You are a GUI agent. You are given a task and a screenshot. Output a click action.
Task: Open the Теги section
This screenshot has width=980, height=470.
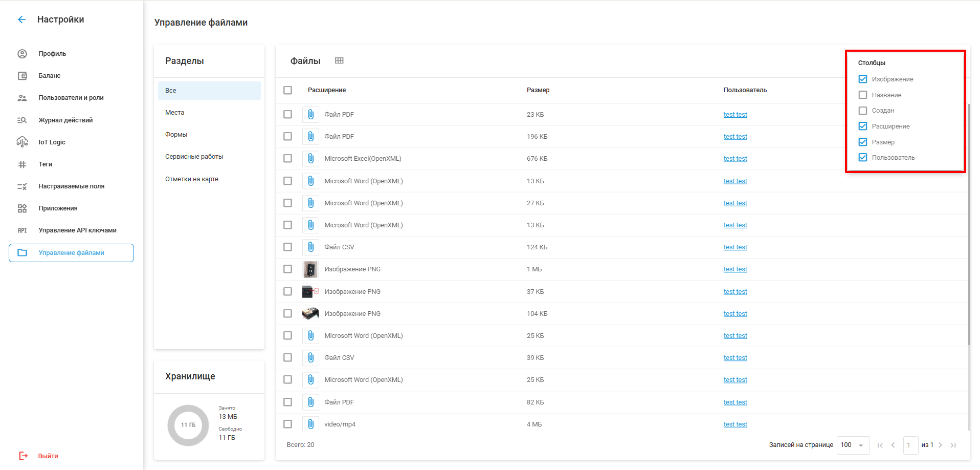(45, 164)
